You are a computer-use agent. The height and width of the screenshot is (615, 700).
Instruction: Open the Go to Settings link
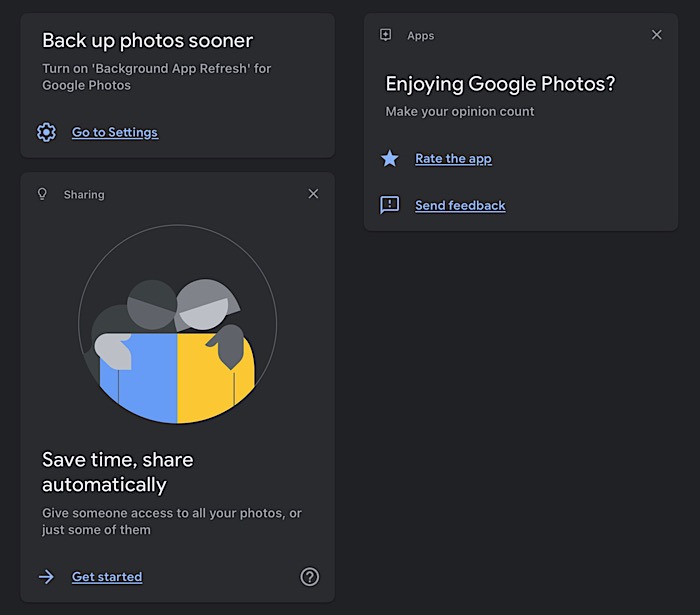pos(115,132)
